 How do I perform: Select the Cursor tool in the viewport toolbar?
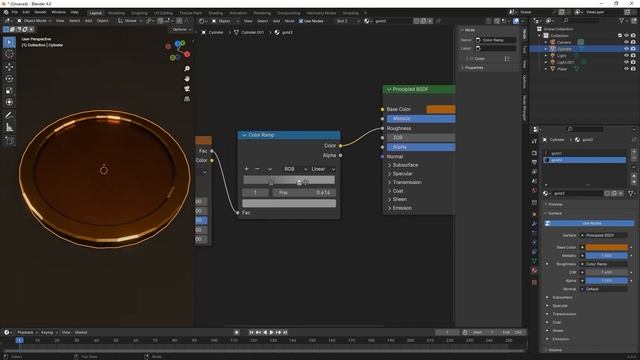[9, 54]
